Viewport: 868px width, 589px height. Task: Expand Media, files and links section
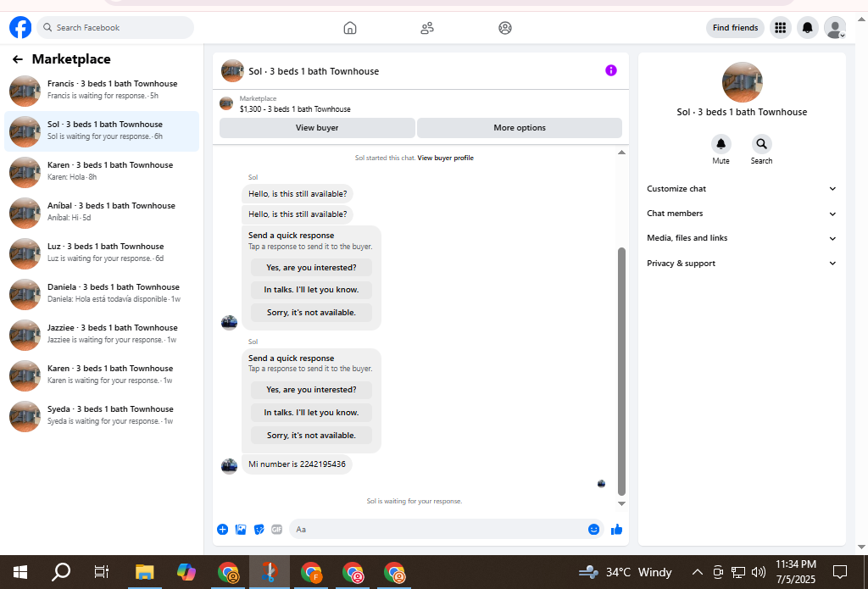[x=742, y=238]
